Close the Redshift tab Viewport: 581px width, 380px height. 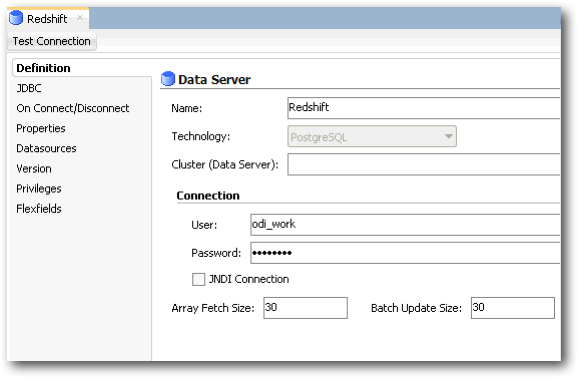(80, 17)
